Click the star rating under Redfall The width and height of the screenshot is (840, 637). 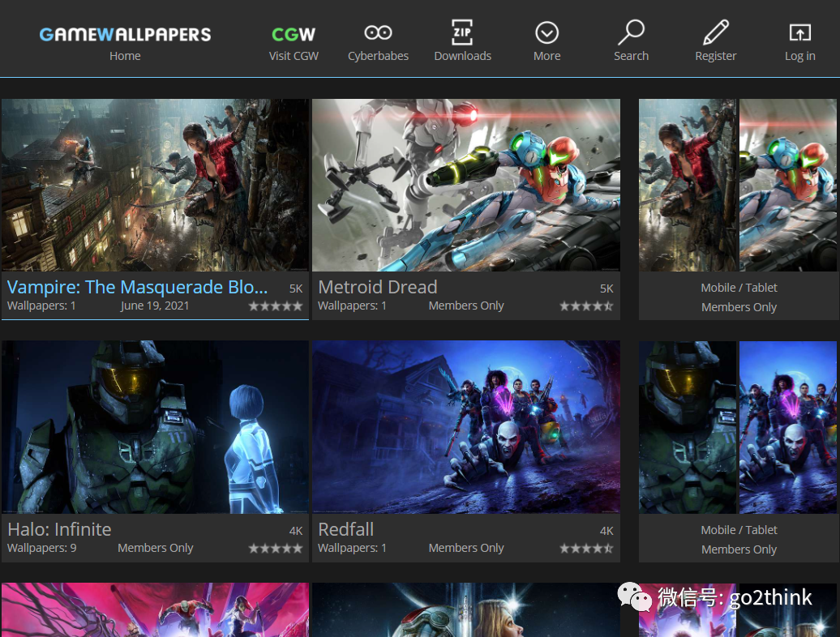(x=586, y=548)
